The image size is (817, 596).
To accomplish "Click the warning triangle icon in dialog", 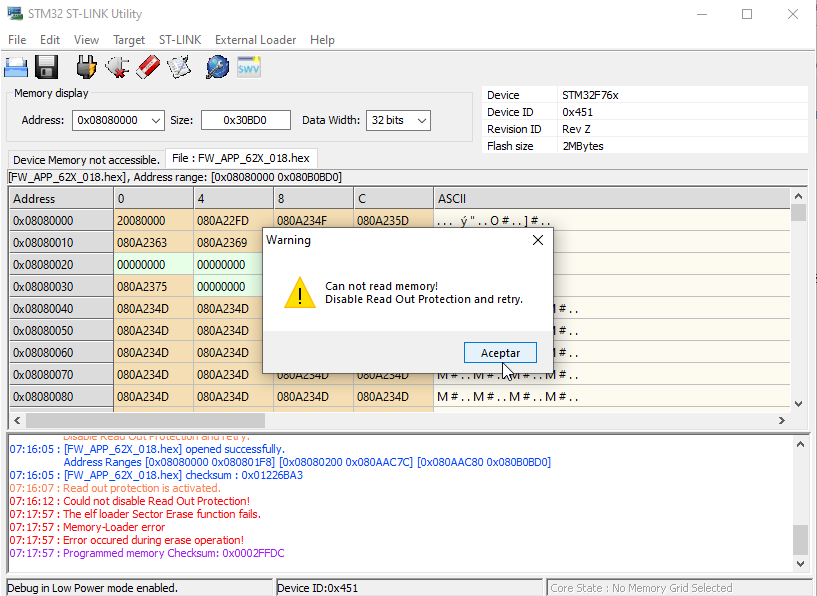I will (300, 293).
